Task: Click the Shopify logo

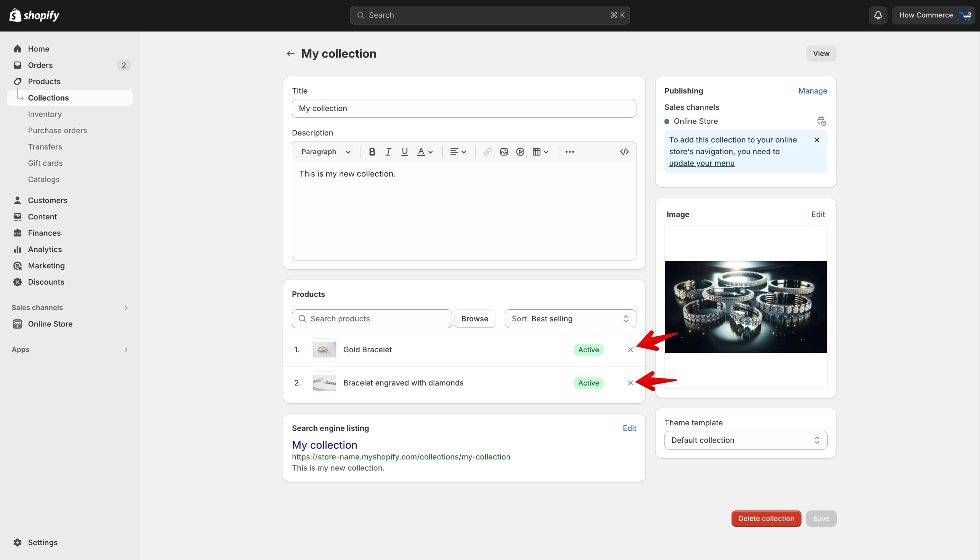Action: 34,15
